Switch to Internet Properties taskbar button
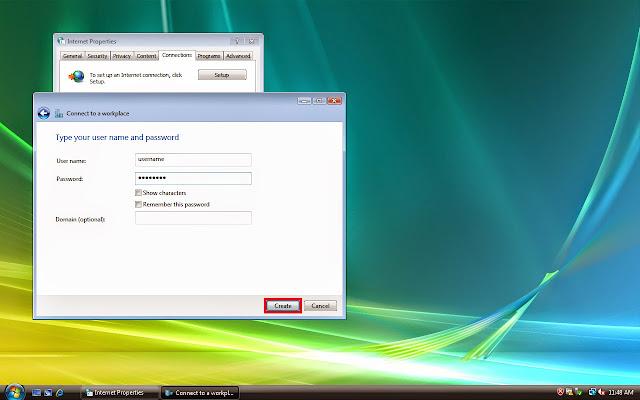The height and width of the screenshot is (400, 640). tap(119, 393)
